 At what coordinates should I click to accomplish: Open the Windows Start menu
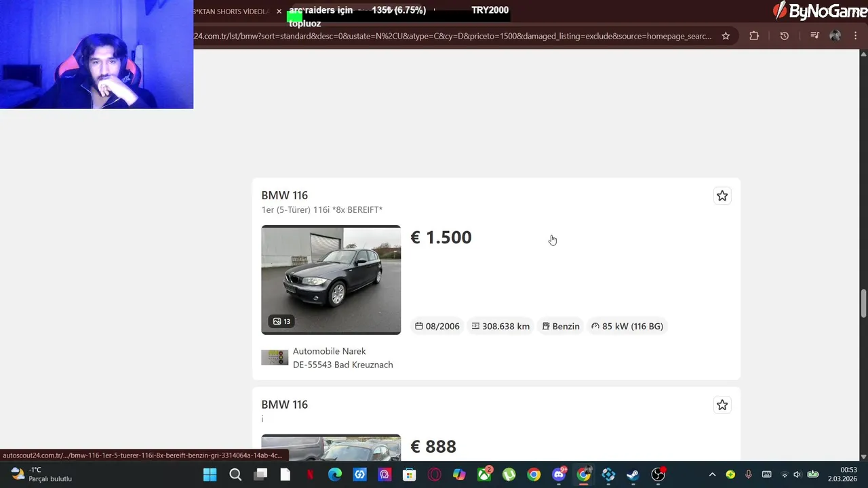click(210, 474)
